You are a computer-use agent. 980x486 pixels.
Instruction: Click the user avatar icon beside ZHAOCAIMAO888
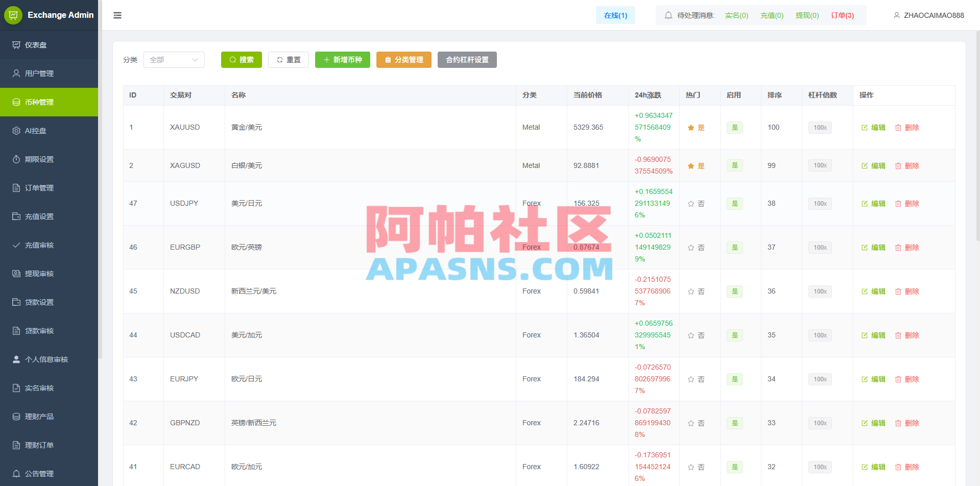coord(896,15)
